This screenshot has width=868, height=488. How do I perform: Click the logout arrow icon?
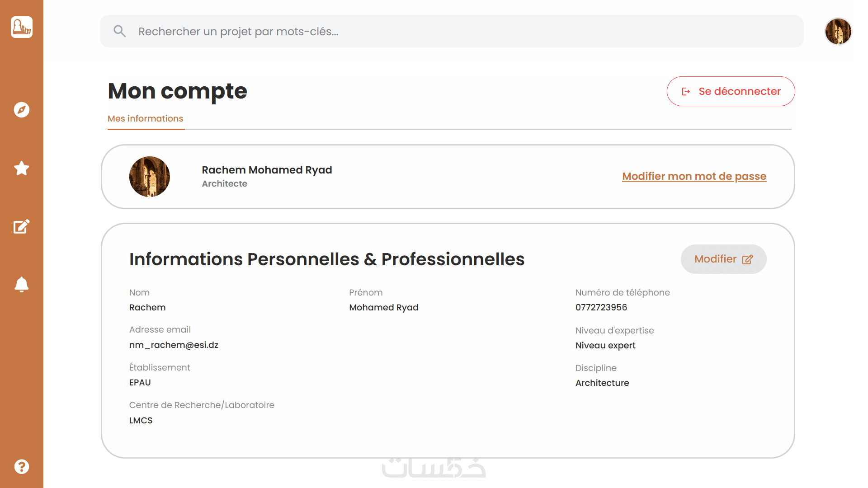[686, 92]
